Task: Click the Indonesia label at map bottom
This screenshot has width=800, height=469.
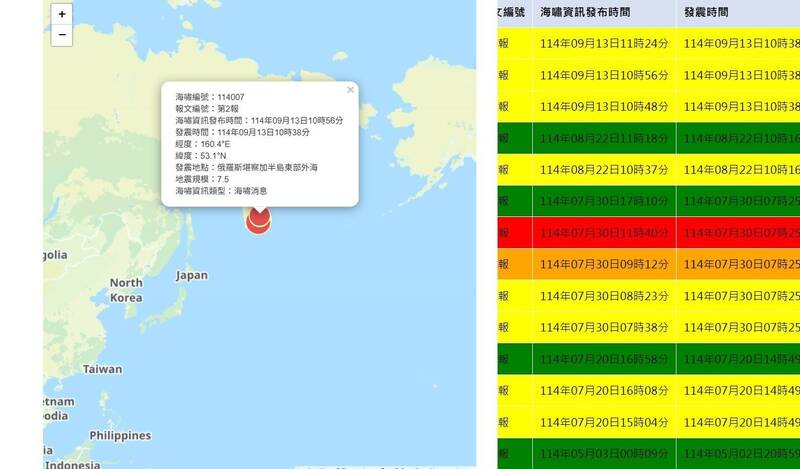Action: 72,464
